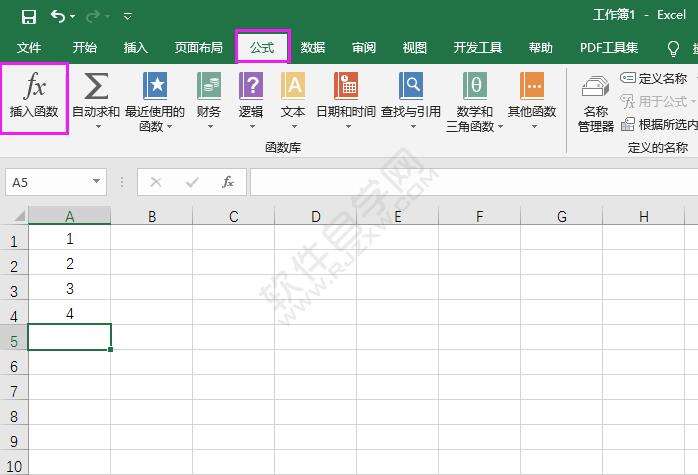Open the 其他函数 icon
Viewport: 698px width, 475px height.
[x=532, y=86]
